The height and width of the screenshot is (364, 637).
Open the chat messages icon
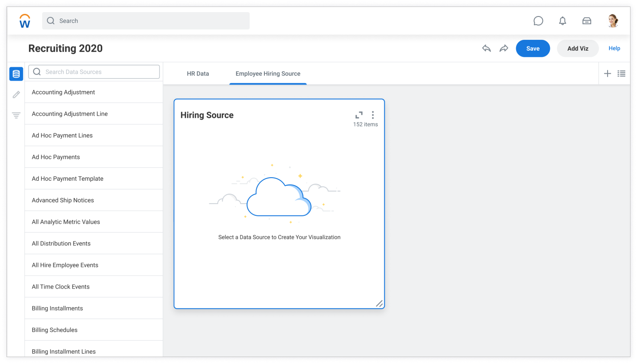tap(538, 21)
